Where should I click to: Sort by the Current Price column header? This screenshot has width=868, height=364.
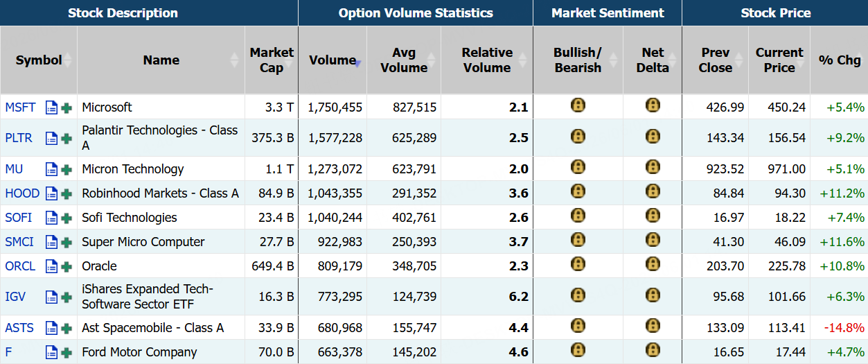[779, 60]
